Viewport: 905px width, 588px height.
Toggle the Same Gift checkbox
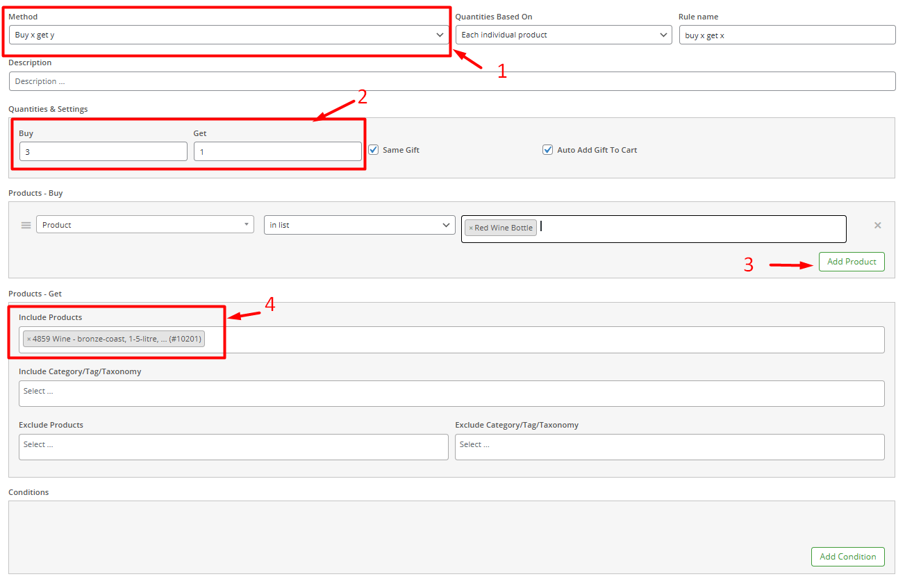(373, 150)
